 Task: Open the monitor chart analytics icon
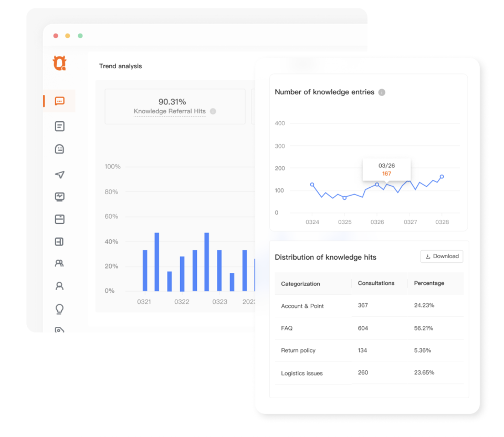59,197
